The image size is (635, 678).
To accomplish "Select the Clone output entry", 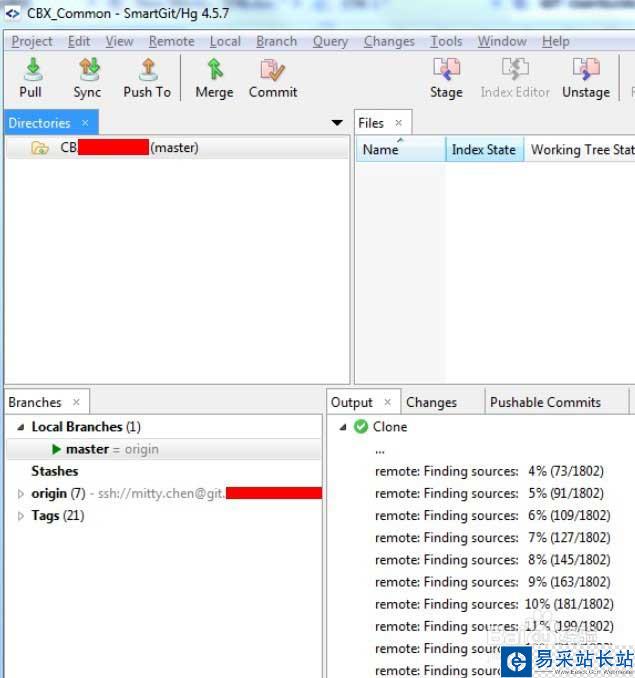I will click(390, 427).
